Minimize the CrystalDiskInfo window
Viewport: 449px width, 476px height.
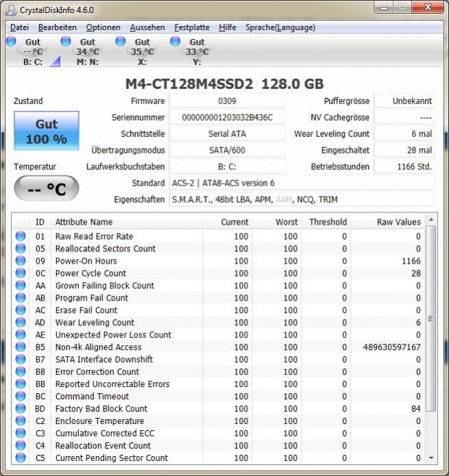pyautogui.click(x=384, y=8)
